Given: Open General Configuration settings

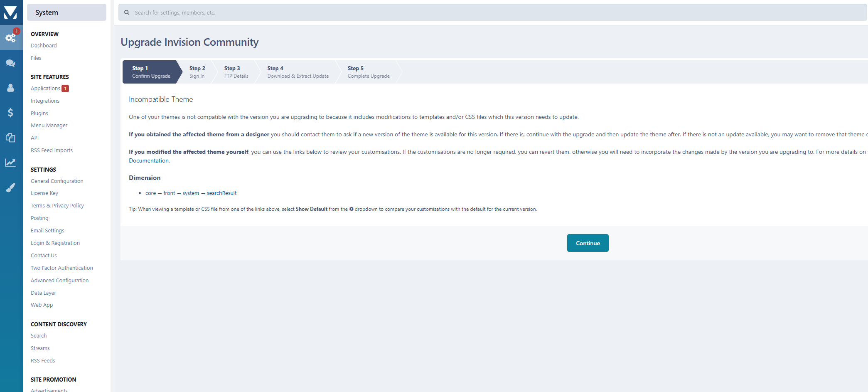Looking at the screenshot, I should [x=57, y=181].
